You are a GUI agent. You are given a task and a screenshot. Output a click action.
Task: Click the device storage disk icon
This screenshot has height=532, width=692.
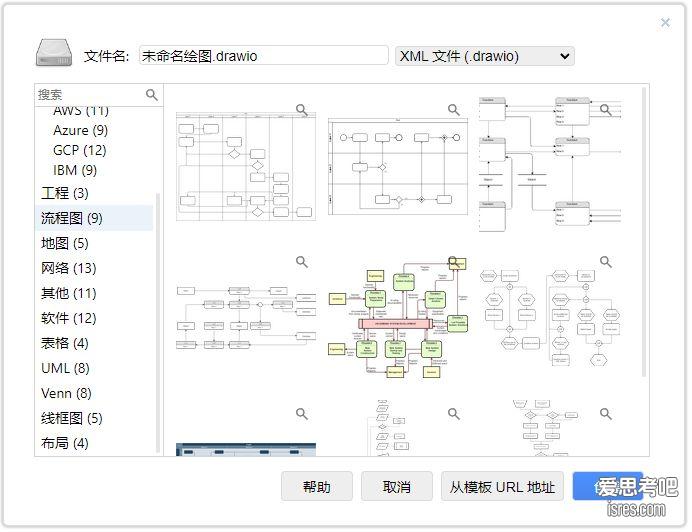[x=54, y=53]
